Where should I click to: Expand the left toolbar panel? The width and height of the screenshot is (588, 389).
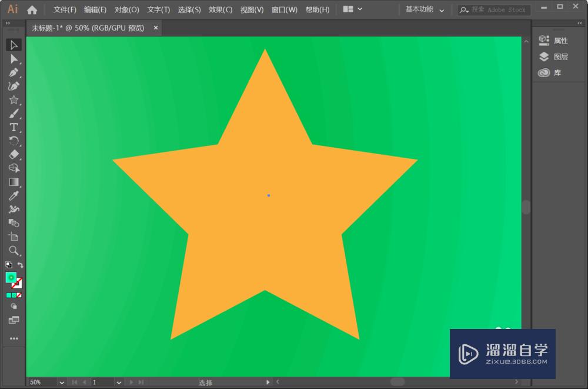tap(8, 23)
